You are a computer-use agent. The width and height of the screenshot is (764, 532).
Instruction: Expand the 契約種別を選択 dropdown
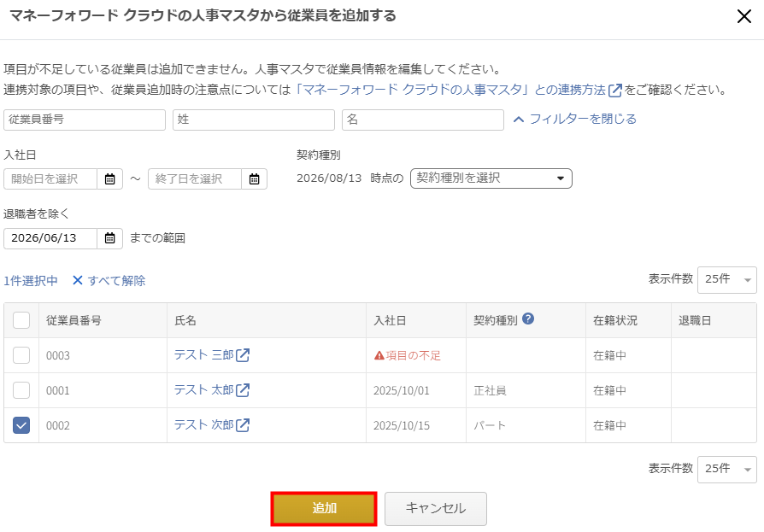point(491,178)
